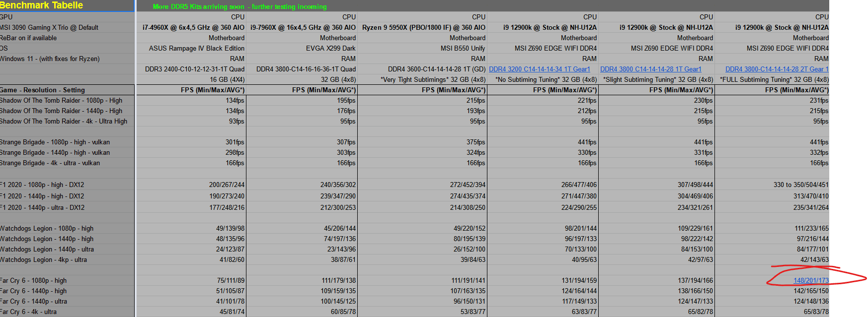Open the DDR4 3800 C14-14-14-28 1T Gear1 link

click(650, 69)
